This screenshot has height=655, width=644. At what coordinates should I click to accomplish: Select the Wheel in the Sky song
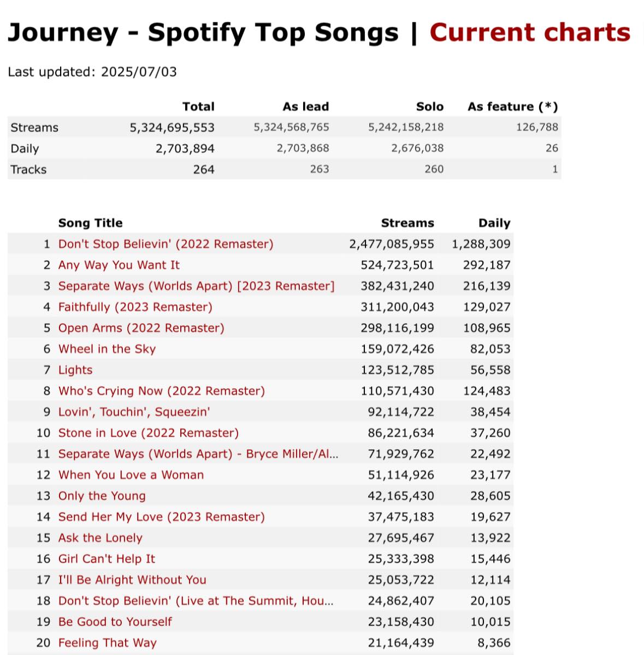107,349
